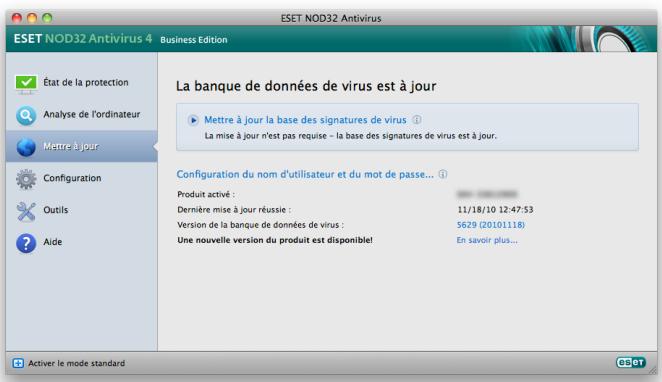Click the red close window button
The image size is (662, 382).
click(17, 18)
